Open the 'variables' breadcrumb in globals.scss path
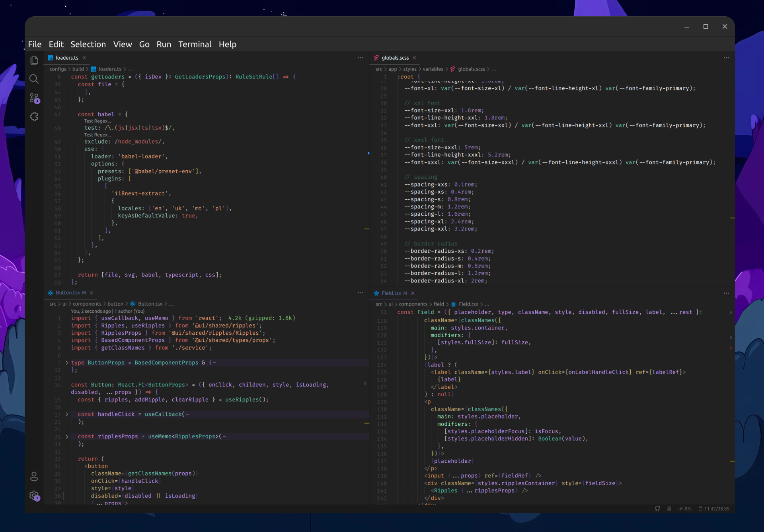764x532 pixels. coord(433,69)
